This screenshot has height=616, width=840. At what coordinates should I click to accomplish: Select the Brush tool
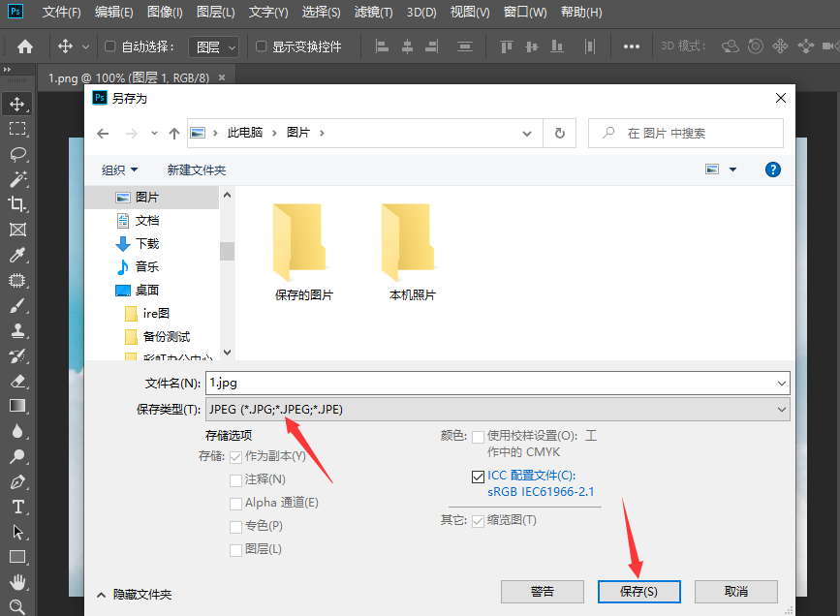(17, 305)
